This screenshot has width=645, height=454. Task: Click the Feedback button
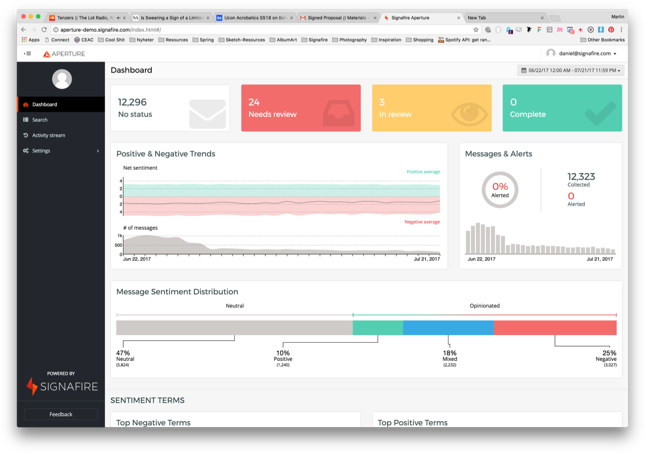pyautogui.click(x=61, y=414)
